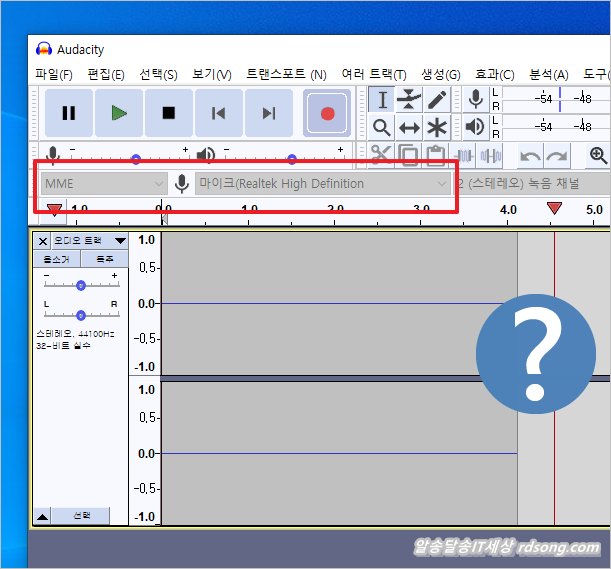Stop playback with the Stop button
Image resolution: width=611 pixels, height=569 pixels.
coord(169,113)
